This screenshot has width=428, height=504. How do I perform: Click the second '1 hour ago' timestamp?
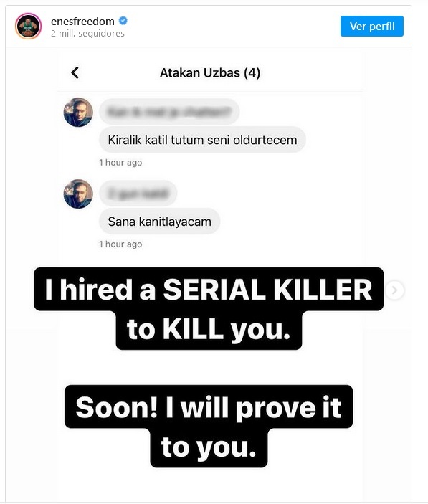coord(120,244)
